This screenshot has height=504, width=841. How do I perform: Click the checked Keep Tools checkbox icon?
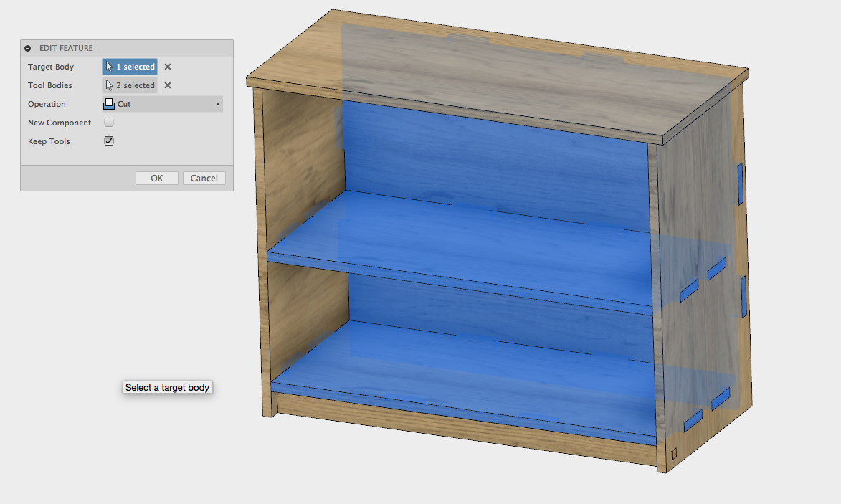[108, 141]
